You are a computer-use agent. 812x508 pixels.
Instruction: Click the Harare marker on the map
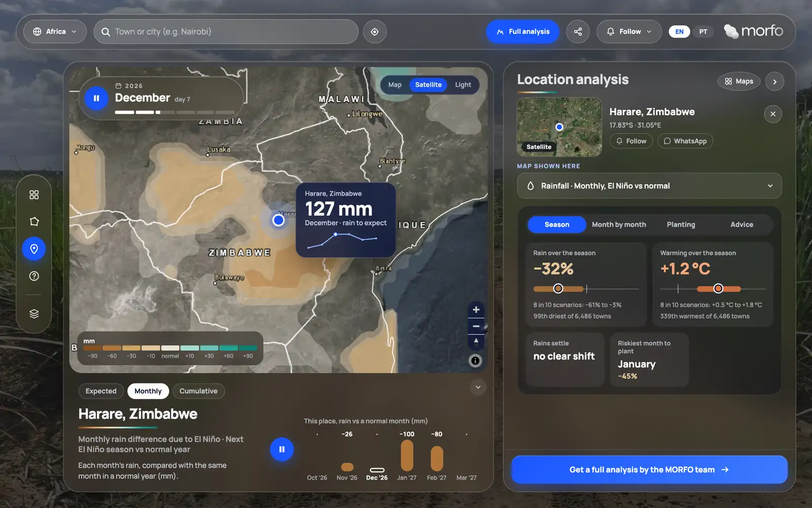pos(278,220)
